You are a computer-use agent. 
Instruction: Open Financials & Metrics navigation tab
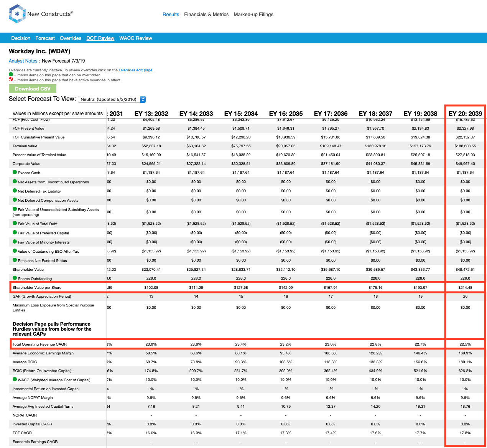[206, 15]
